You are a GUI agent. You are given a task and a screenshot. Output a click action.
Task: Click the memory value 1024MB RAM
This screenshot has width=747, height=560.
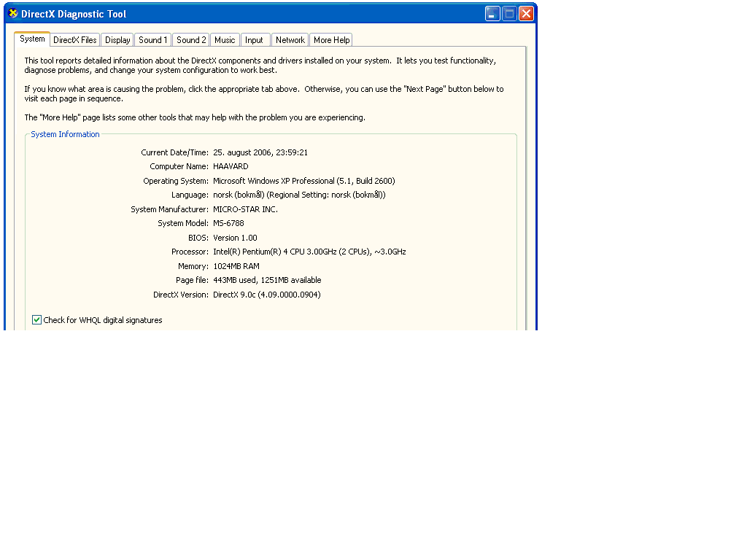236,266
